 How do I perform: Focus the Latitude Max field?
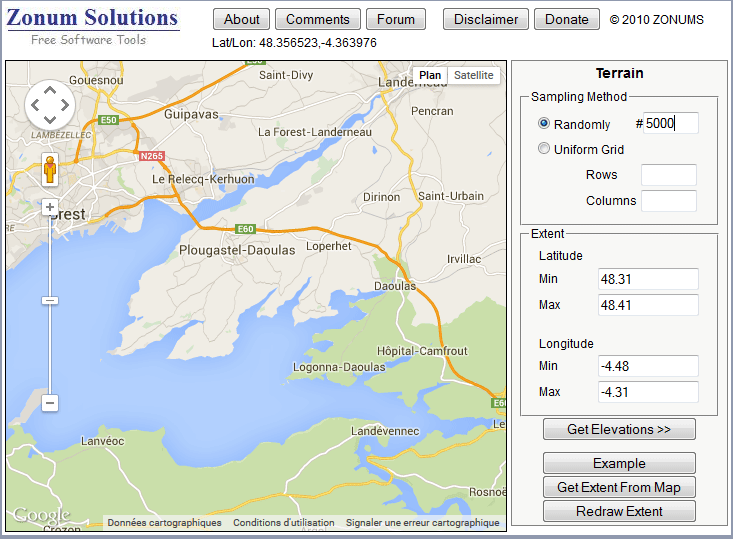point(648,305)
